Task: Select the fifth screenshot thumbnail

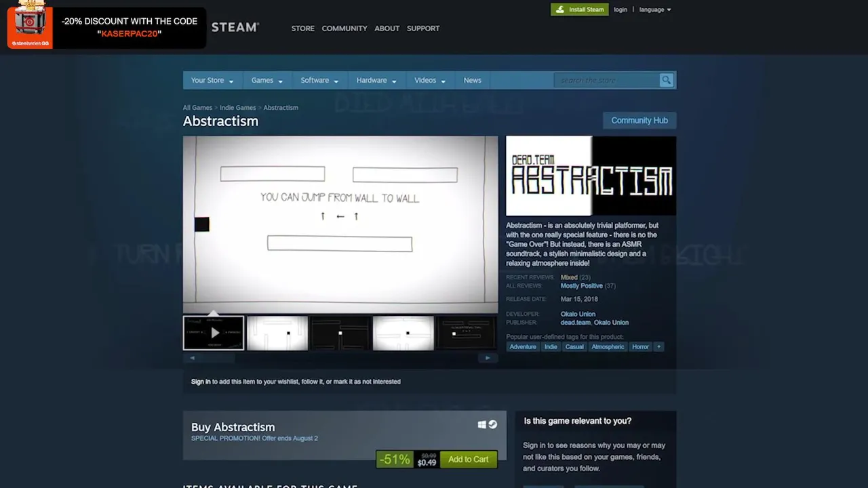Action: 467,333
